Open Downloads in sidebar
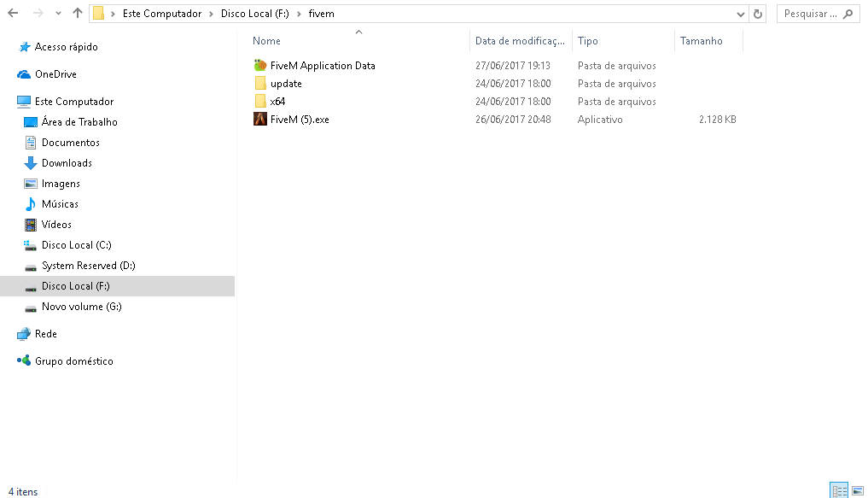This screenshot has height=498, width=868. pyautogui.click(x=67, y=163)
